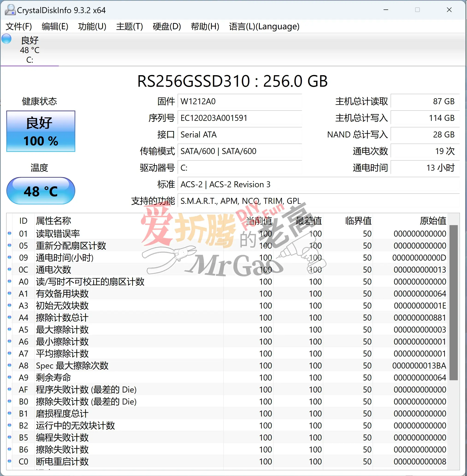467x476 pixels.
Task: Click status dot of row A4 擦除计数总计
Action: [x=9, y=318]
